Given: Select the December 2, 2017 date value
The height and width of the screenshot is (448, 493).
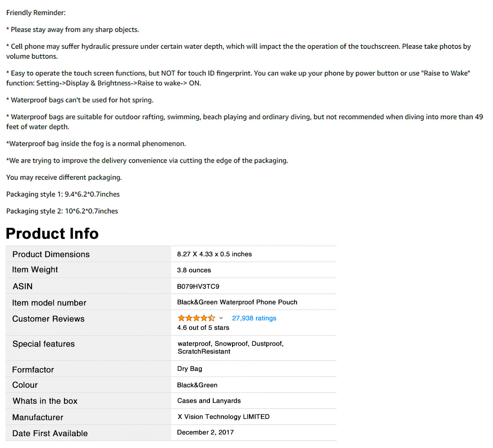Looking at the screenshot, I should coord(205,432).
